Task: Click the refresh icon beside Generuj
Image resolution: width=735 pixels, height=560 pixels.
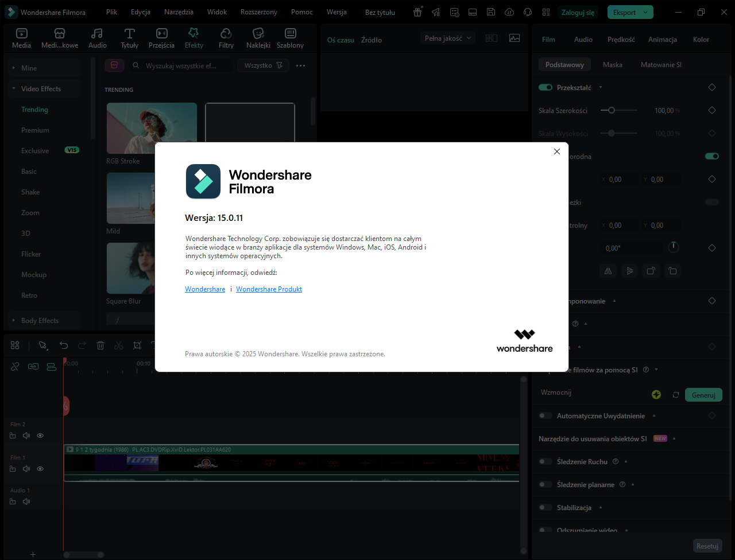Action: (x=676, y=395)
